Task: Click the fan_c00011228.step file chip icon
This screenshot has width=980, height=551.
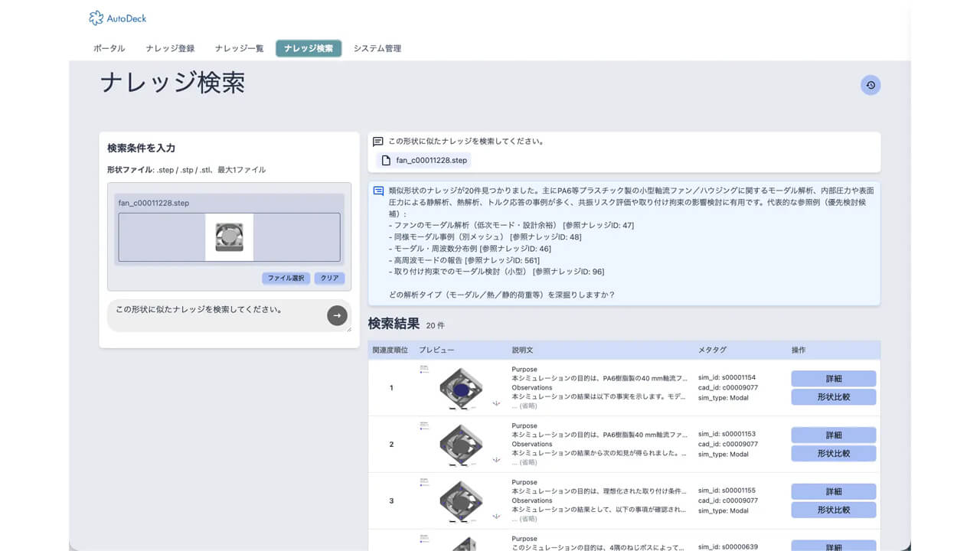Action: (x=387, y=161)
